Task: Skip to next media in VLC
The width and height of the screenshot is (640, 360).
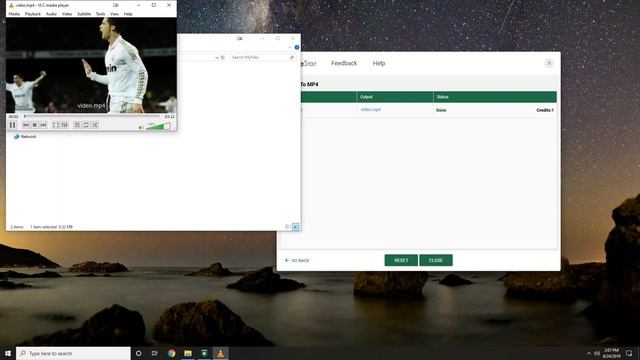Action: pyautogui.click(x=43, y=125)
